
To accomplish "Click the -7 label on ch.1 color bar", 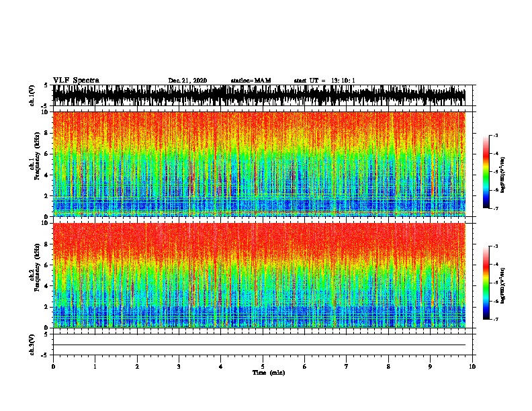I will point(496,208).
